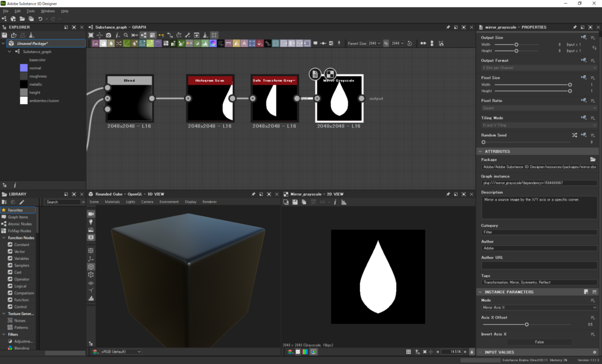Open the sRGB (default) color space dropdown
Image resolution: width=602 pixels, height=364 pixels.
[x=121, y=352]
